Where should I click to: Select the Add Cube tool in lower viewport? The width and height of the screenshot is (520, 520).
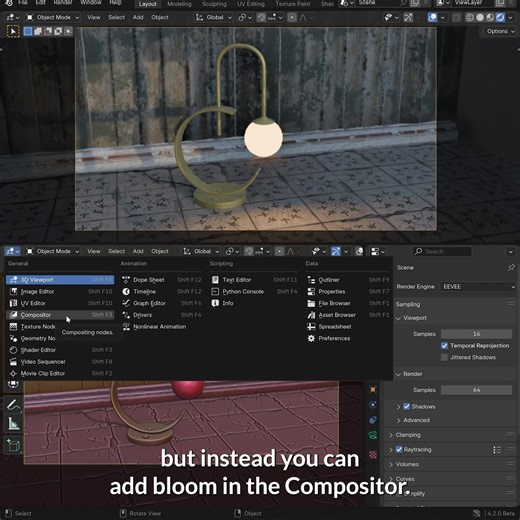coord(13,445)
